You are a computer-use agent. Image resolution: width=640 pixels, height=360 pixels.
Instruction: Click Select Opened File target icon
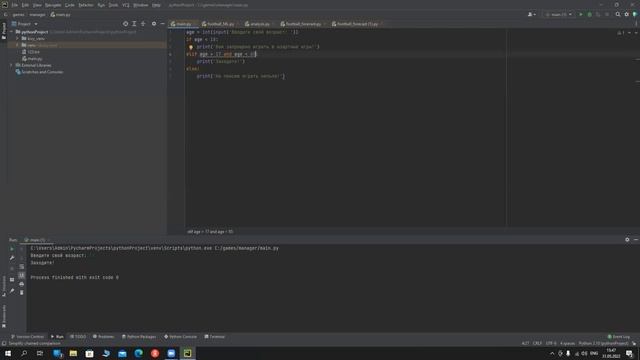pos(125,24)
